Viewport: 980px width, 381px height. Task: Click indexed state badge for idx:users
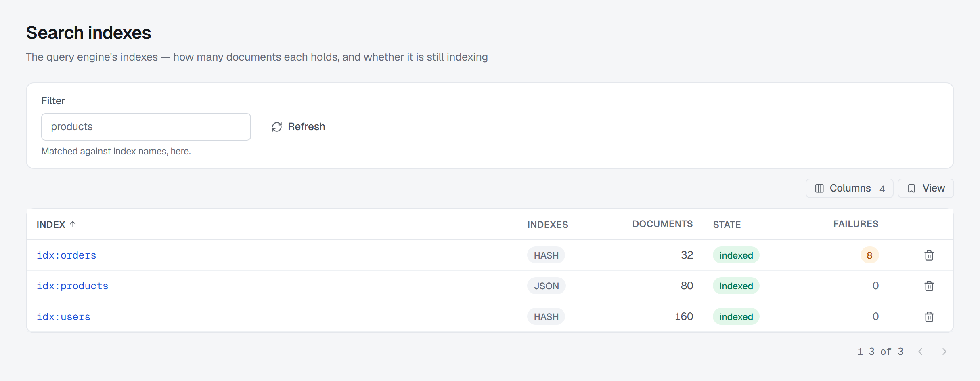point(736,317)
